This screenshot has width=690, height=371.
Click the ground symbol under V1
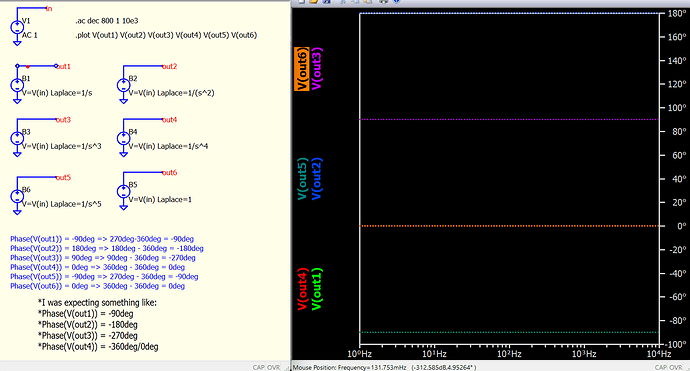tap(17, 43)
